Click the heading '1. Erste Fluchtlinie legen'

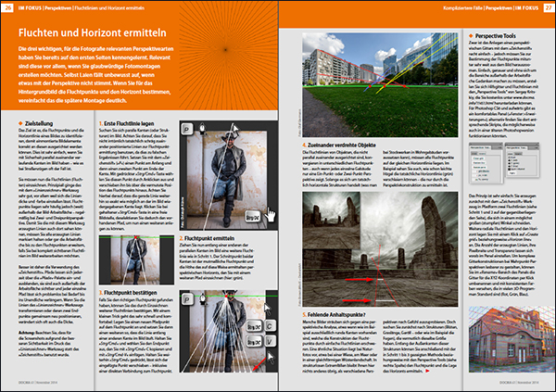click(x=127, y=123)
